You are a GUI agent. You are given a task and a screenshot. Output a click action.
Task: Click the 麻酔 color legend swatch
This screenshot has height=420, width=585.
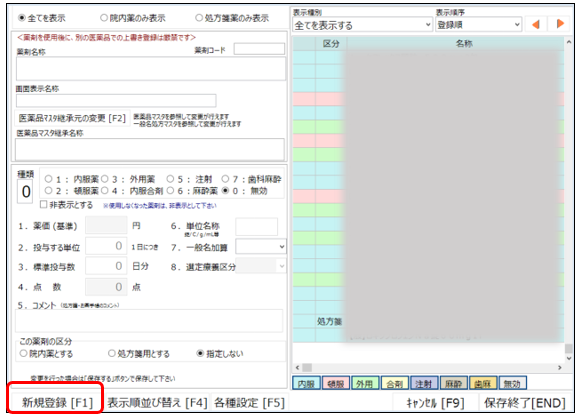click(x=454, y=383)
